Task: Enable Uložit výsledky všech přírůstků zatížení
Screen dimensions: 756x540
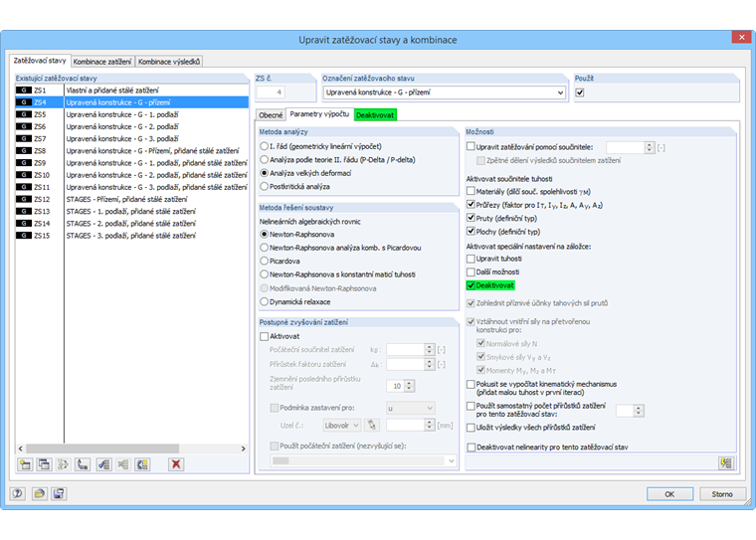Action: click(x=472, y=428)
